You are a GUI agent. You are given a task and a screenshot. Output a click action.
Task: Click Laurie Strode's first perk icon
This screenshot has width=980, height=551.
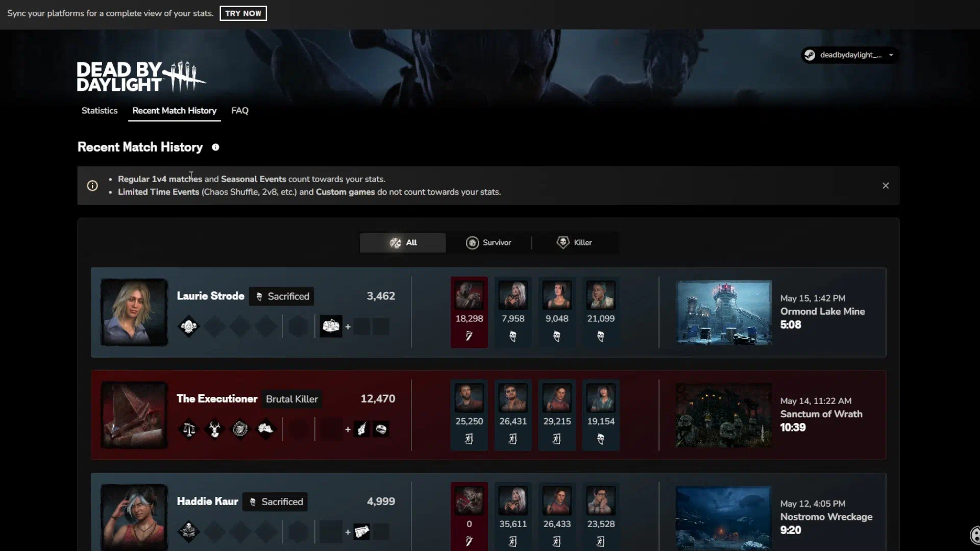point(189,327)
